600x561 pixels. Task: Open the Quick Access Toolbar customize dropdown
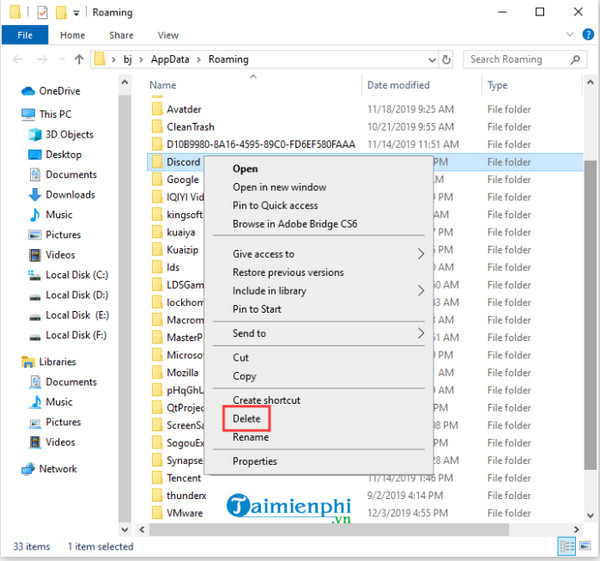click(76, 13)
